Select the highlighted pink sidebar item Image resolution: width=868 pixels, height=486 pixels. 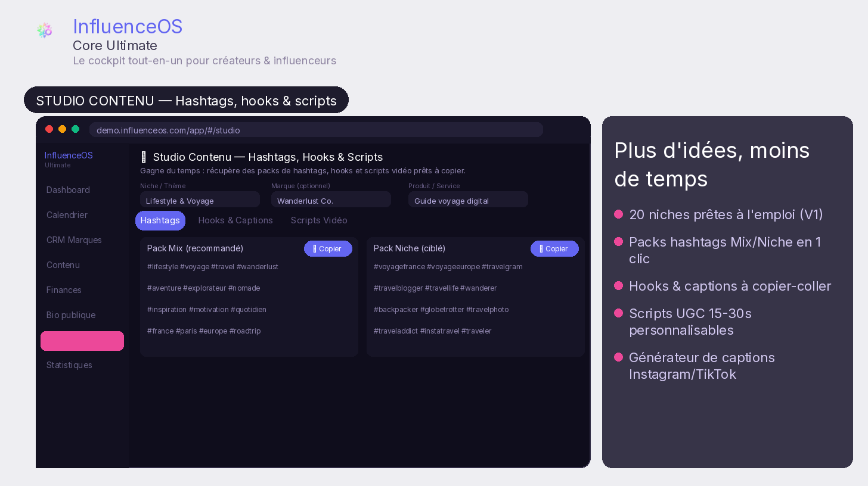(x=82, y=341)
